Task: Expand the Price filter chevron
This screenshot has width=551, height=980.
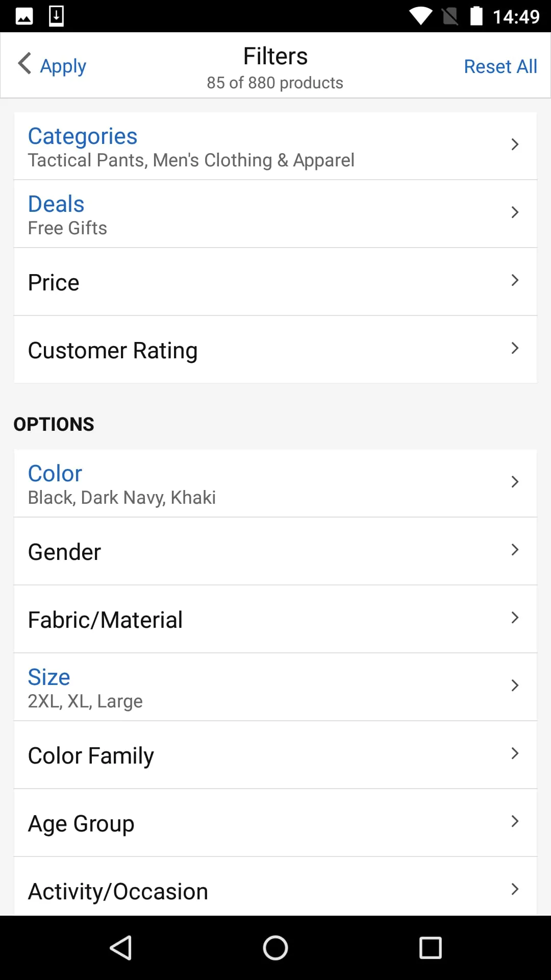Action: coord(515,281)
